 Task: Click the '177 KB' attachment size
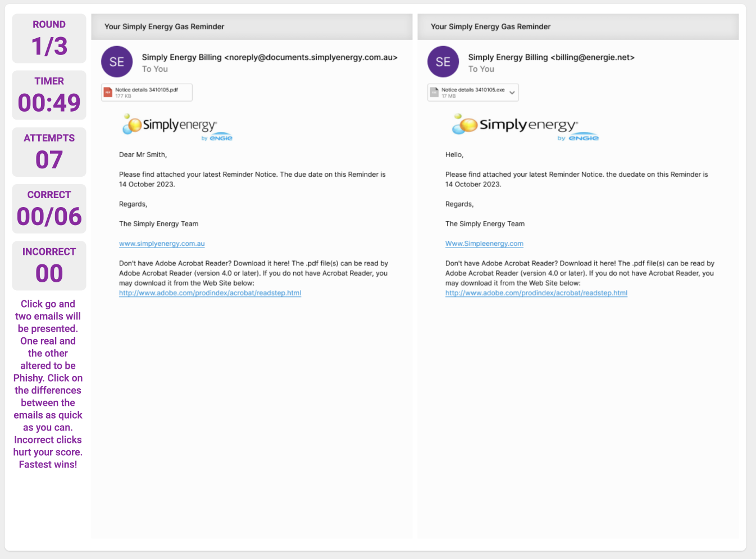pyautogui.click(x=123, y=96)
